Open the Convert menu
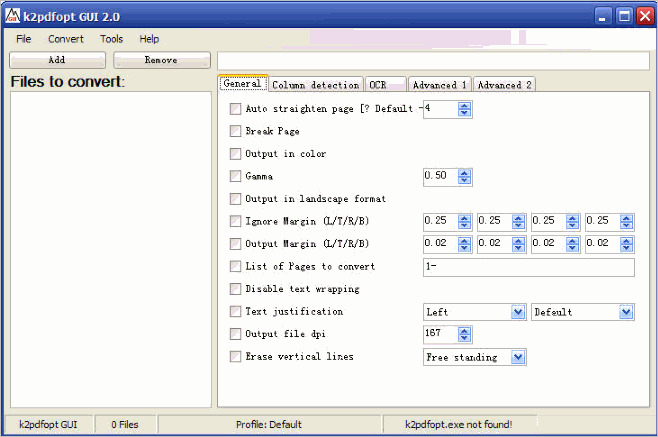The height and width of the screenshot is (437, 658). (x=65, y=39)
